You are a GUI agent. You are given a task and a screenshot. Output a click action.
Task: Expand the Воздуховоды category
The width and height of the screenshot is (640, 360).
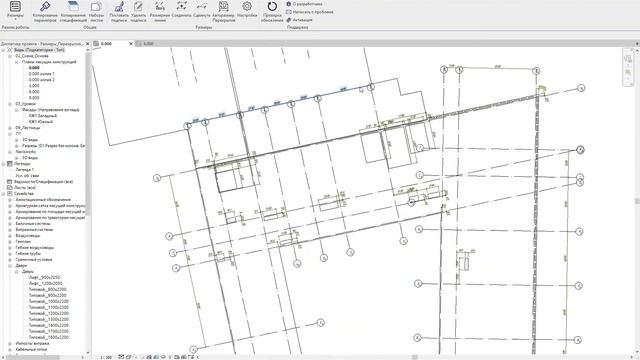[x=10, y=236]
